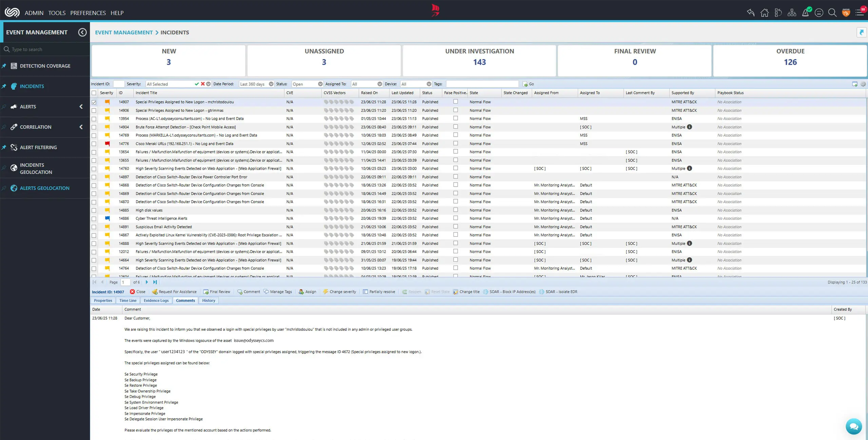Open the global search magnifier in the top bar
The height and width of the screenshot is (440, 868).
832,13
